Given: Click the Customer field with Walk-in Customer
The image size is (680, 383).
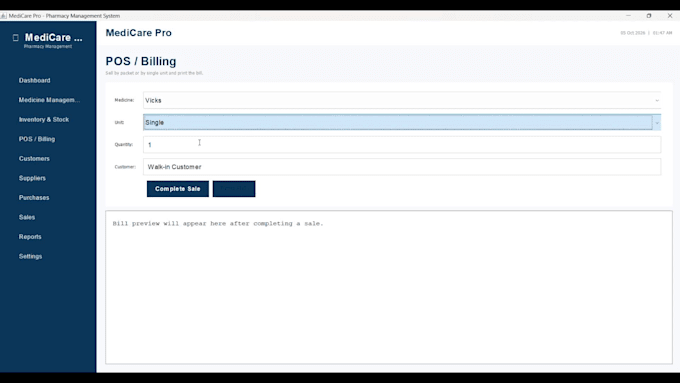Looking at the screenshot, I should coord(402,167).
